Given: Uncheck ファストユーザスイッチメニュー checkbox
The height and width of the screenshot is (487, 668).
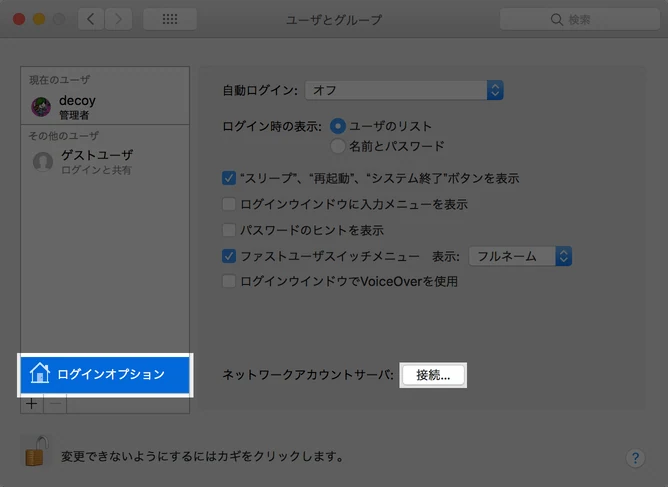Looking at the screenshot, I should pos(229,256).
